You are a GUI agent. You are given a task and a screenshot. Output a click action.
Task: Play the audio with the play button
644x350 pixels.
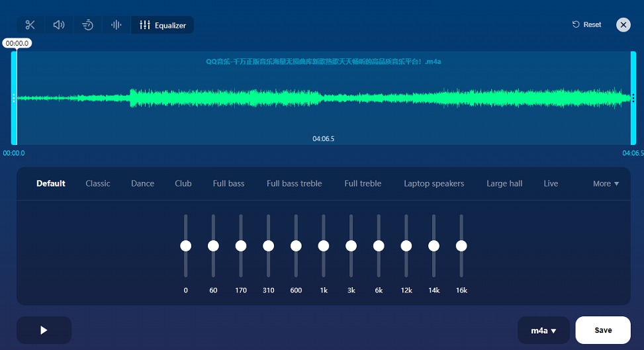point(44,330)
